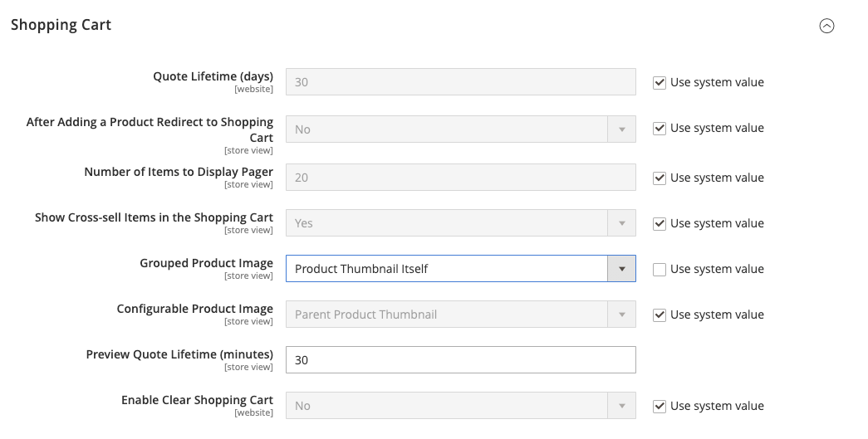Click the Shopping Cart section heading
868x439 pixels.
pos(61,25)
